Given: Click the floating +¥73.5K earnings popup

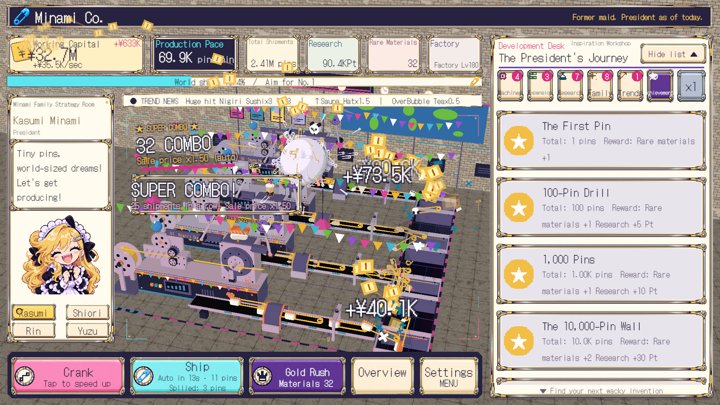Looking at the screenshot, I should point(377,176).
